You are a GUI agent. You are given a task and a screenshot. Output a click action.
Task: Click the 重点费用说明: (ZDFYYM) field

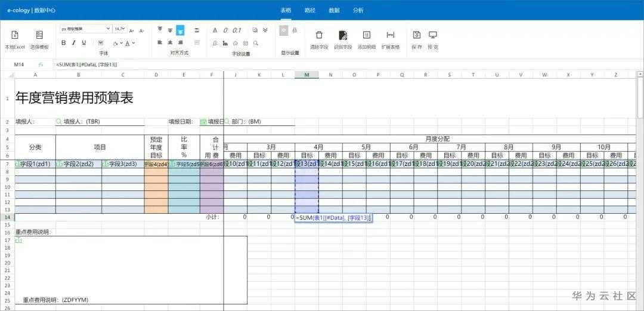click(131, 270)
